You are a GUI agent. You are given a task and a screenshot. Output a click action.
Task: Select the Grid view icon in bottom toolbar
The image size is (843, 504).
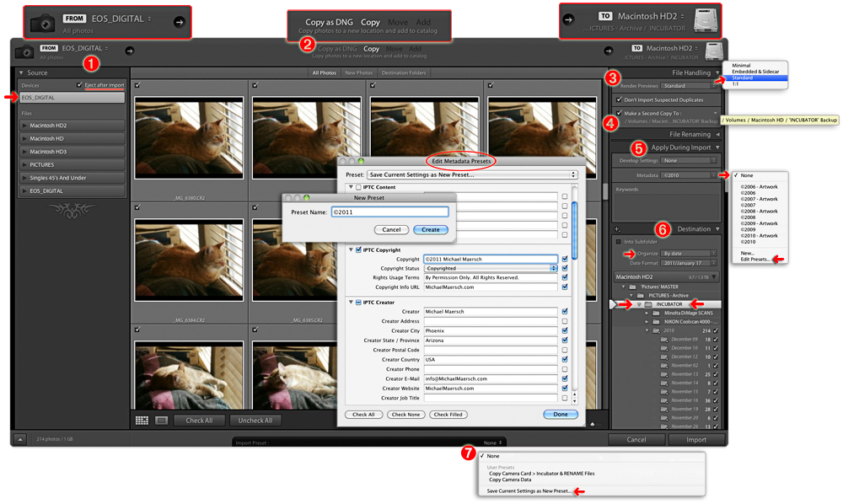click(x=142, y=421)
